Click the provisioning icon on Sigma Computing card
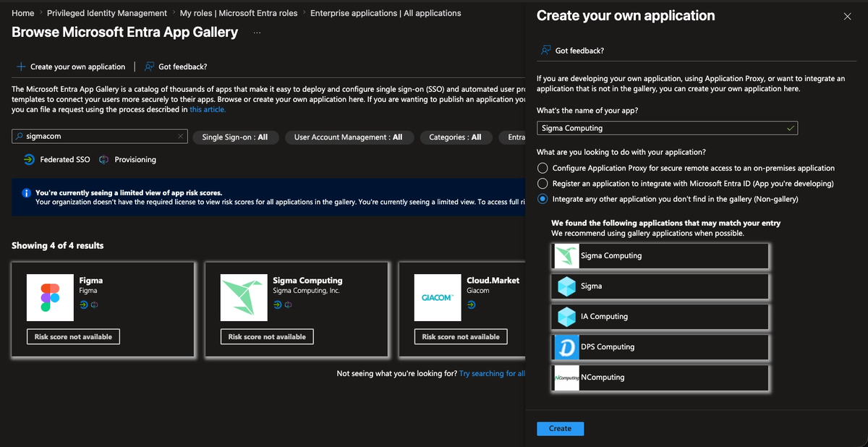Image resolution: width=868 pixels, height=447 pixels. coord(288,305)
